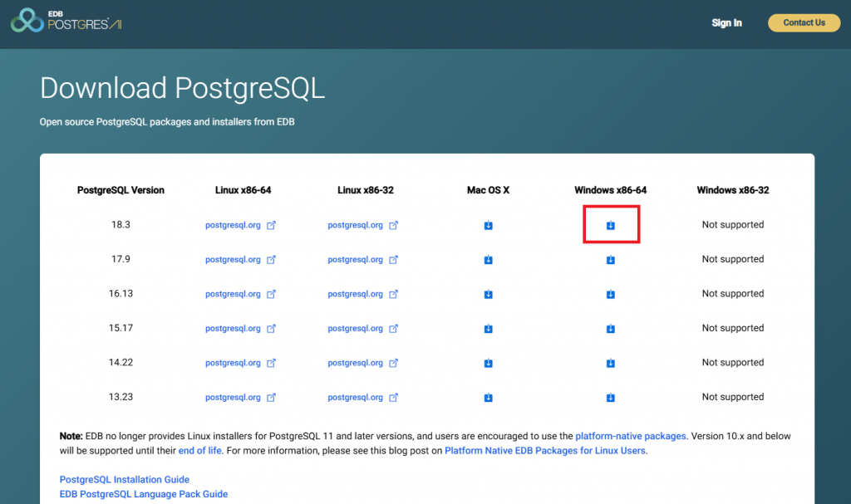The width and height of the screenshot is (851, 504).
Task: Click version cell 13.23
Action: click(121, 397)
